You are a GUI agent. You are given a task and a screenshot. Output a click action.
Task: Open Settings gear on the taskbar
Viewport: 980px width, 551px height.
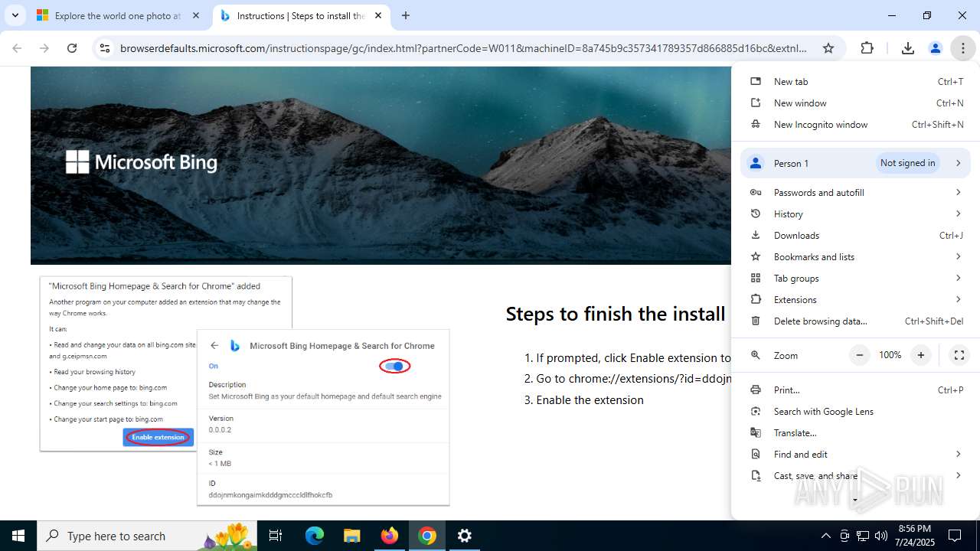[465, 536]
